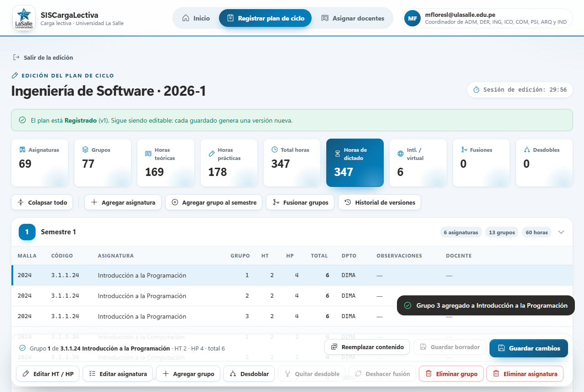Image resolution: width=584 pixels, height=392 pixels.
Task: Select the Asignaturas stat card
Action: pyautogui.click(x=40, y=163)
